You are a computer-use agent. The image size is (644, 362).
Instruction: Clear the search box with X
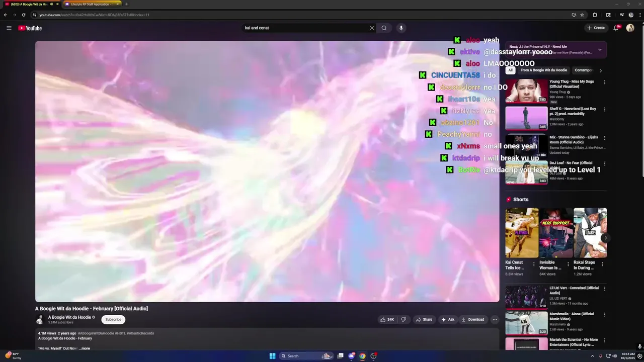pos(372,28)
